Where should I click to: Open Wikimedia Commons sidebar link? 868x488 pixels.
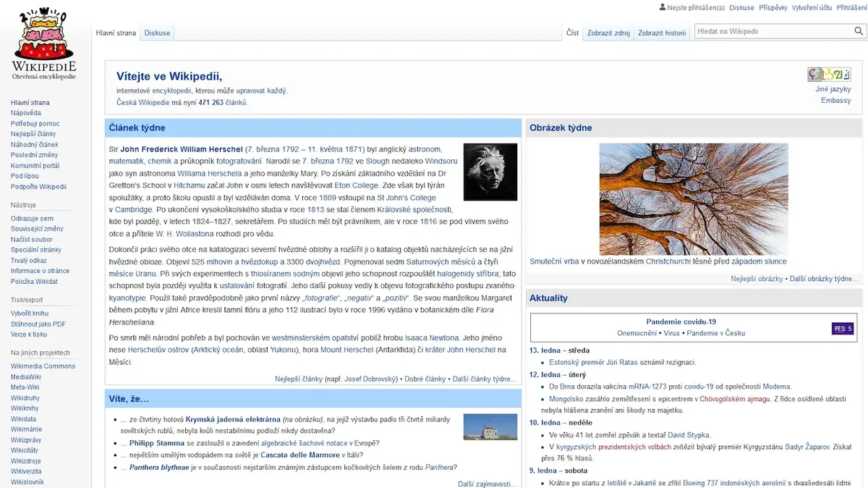[43, 366]
